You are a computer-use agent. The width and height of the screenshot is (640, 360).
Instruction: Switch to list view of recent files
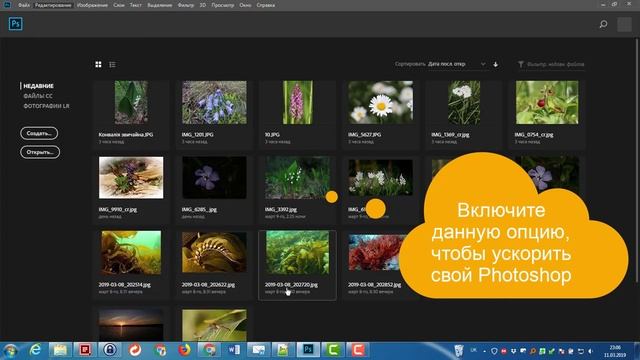[x=112, y=64]
